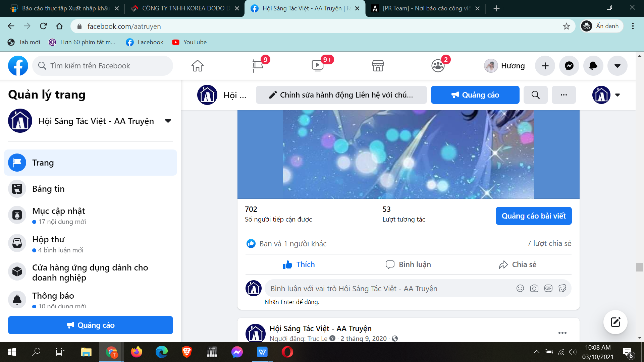Open the next post's Hội Sáng Tác Việt name

tap(321, 328)
